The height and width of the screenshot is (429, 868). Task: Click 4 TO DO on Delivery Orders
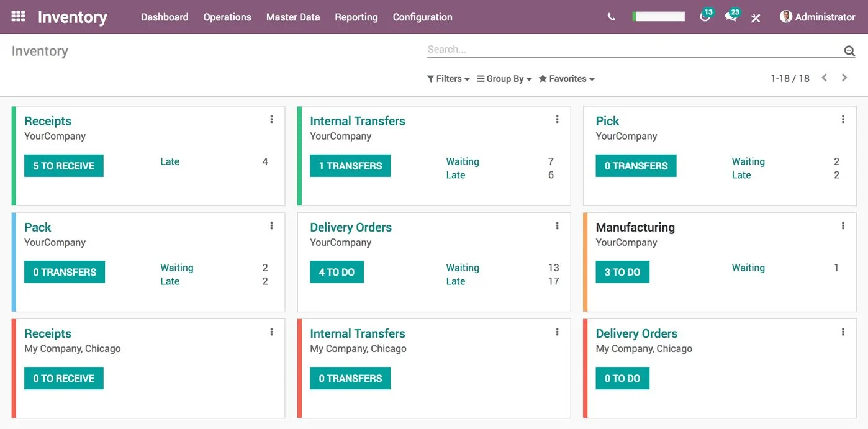[x=337, y=271]
